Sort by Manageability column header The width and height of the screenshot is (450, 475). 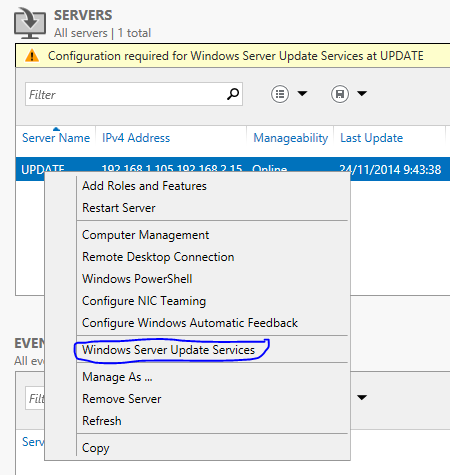pos(291,138)
